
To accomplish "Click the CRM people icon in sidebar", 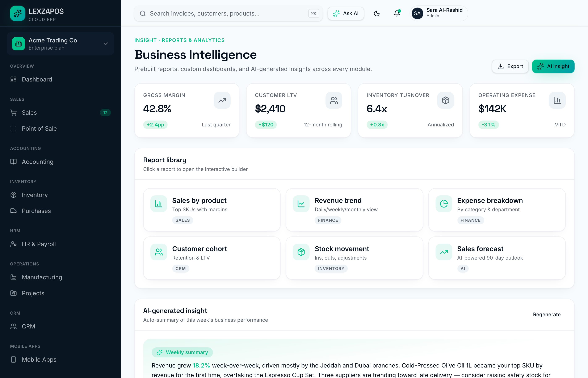I will point(13,326).
